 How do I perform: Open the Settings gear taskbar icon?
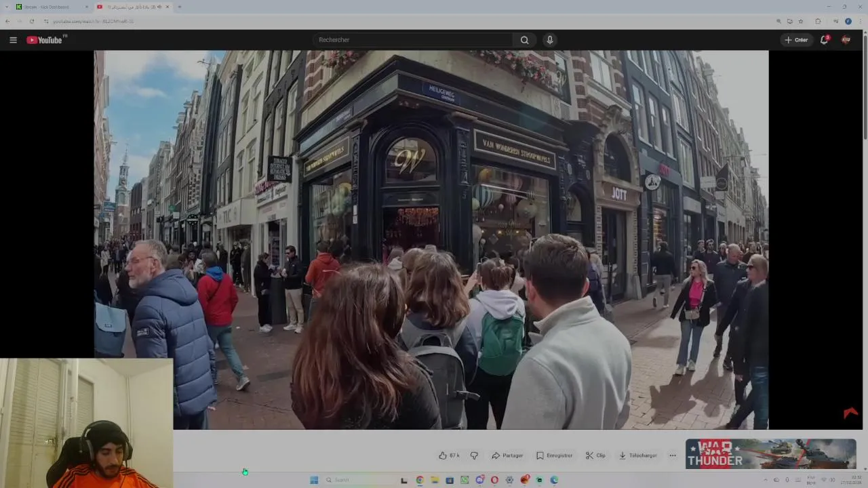(509, 480)
